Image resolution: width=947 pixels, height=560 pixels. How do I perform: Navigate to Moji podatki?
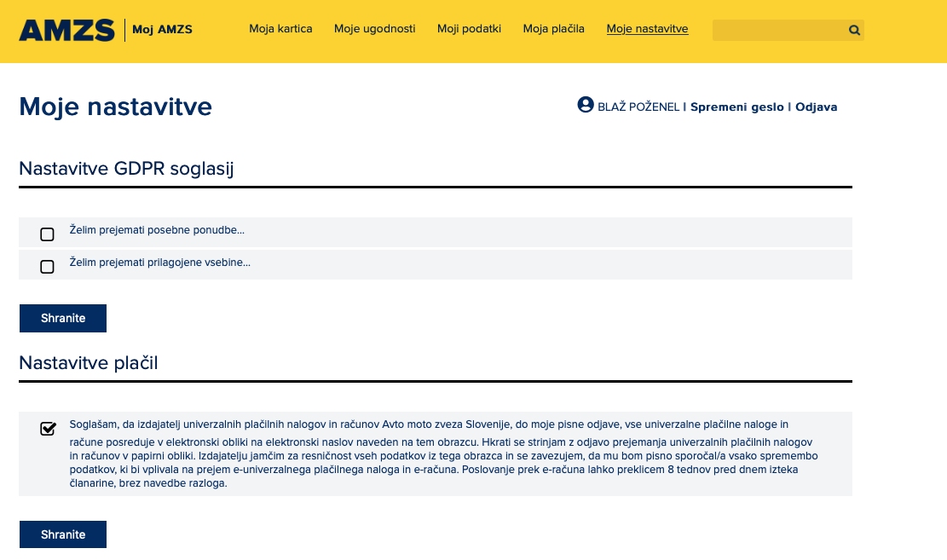tap(469, 29)
